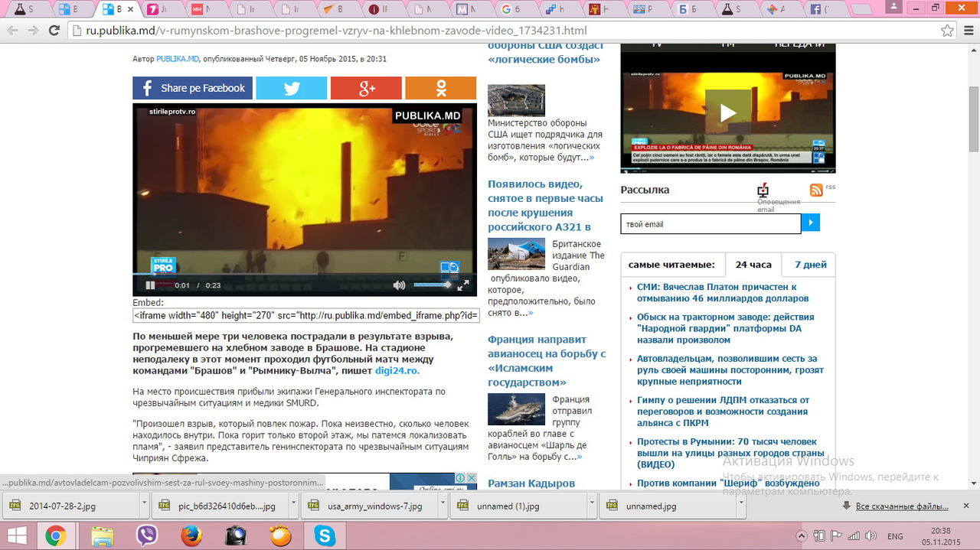The height and width of the screenshot is (550, 980).
Task: Expand options for 2014-07-28-2.jpg download
Action: pyautogui.click(x=143, y=506)
